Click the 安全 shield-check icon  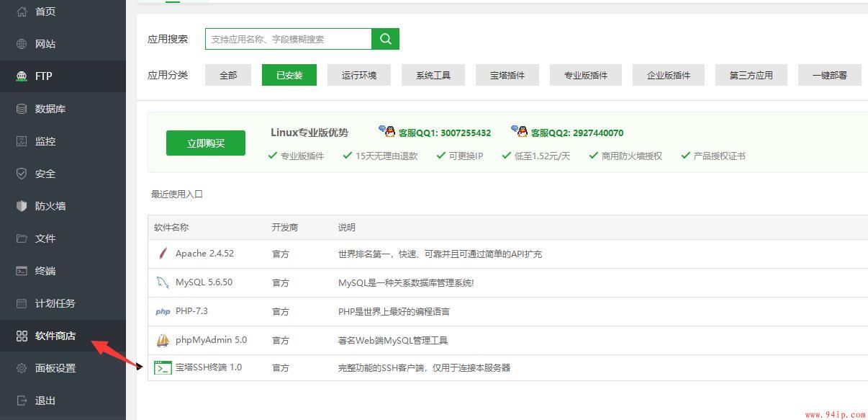pyautogui.click(x=22, y=174)
